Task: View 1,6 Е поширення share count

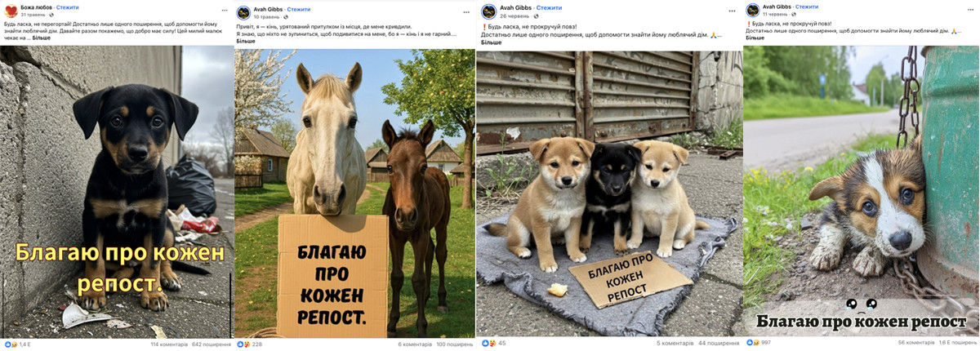Action: click(x=957, y=343)
